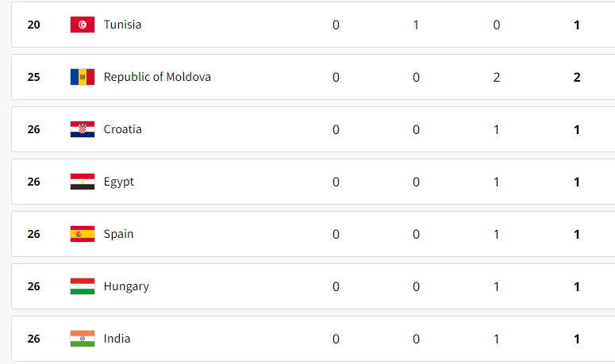Click the Spain flag icon

(x=83, y=234)
